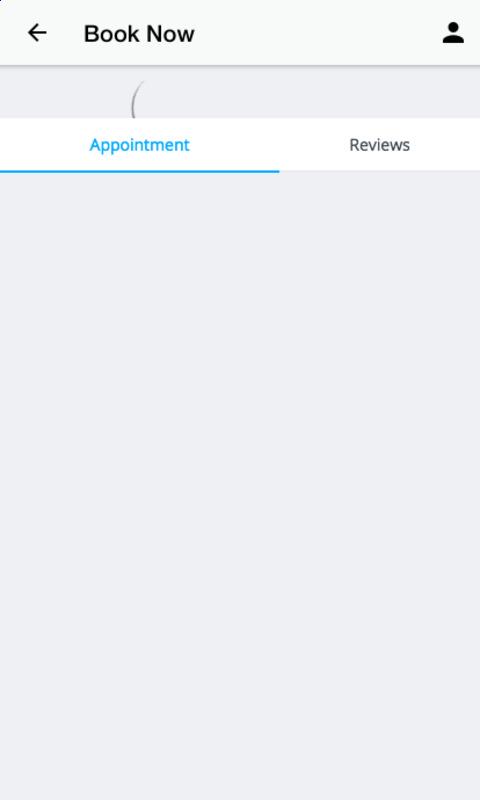View account through the person silhouette icon
The width and height of the screenshot is (480, 800).
(x=452, y=33)
